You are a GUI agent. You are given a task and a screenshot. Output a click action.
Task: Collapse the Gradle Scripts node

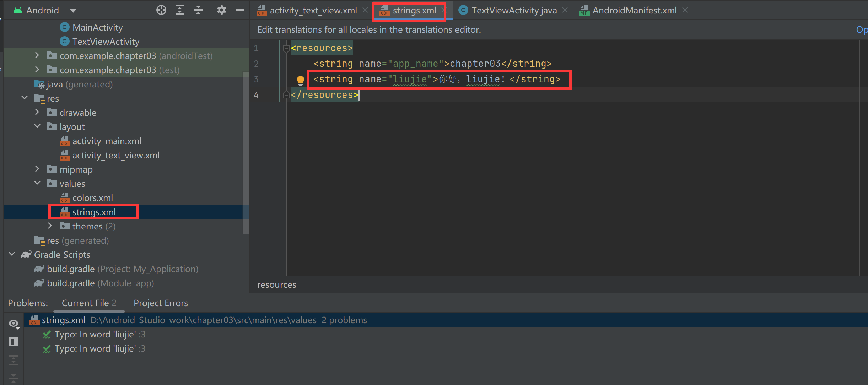click(12, 254)
